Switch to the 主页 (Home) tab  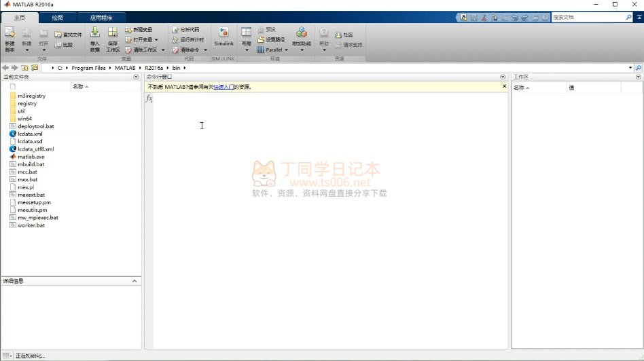[20, 18]
